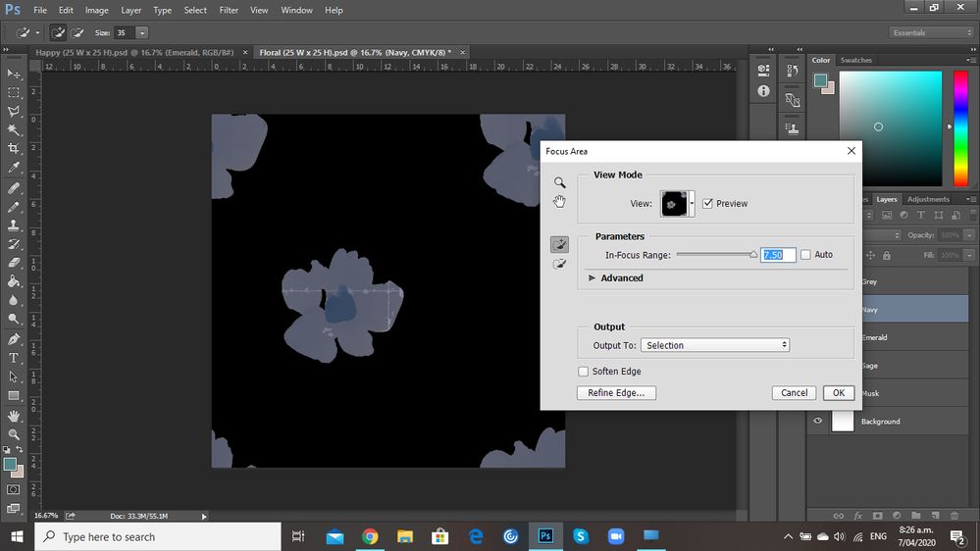Uncheck the Preview checkbox
This screenshot has width=980, height=551.
click(707, 204)
